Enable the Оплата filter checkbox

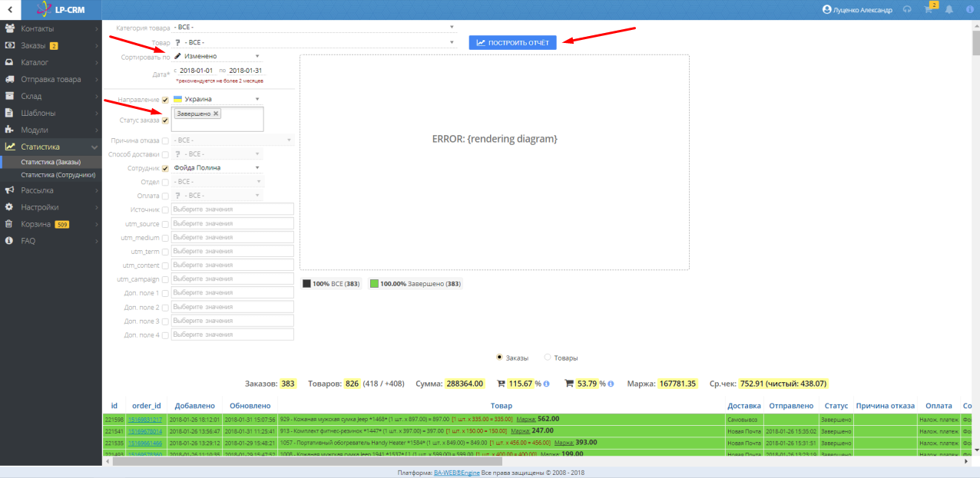tap(165, 196)
